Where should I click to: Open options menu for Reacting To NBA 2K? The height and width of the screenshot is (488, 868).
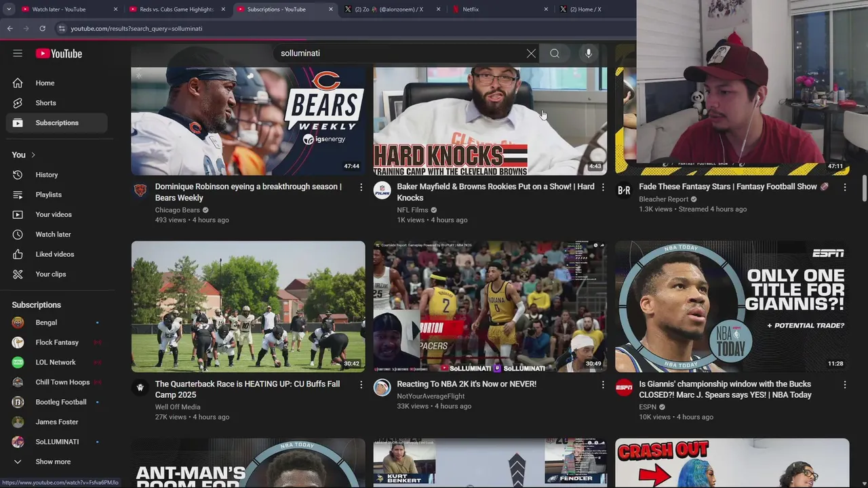(603, 384)
